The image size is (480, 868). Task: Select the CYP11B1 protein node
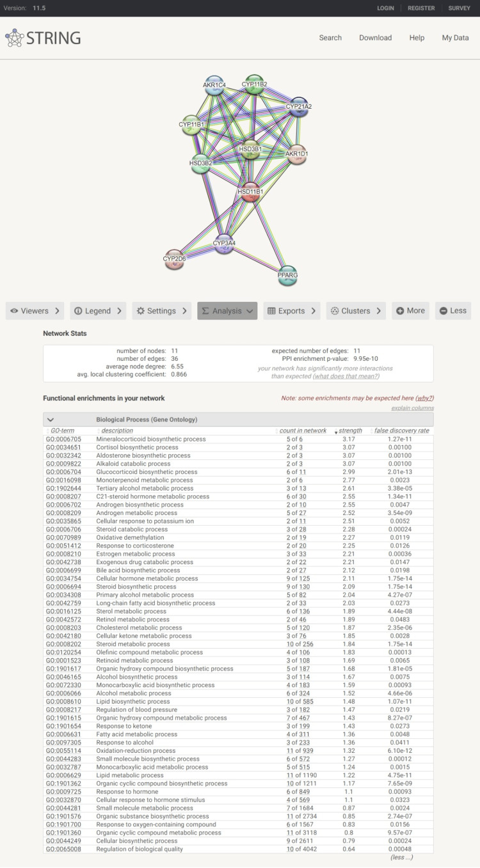point(191,125)
